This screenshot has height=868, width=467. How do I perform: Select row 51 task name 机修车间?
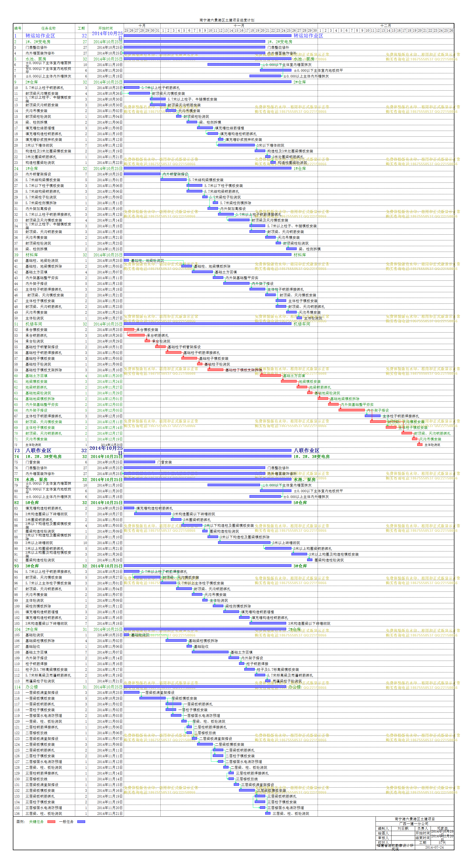[x=34, y=324]
